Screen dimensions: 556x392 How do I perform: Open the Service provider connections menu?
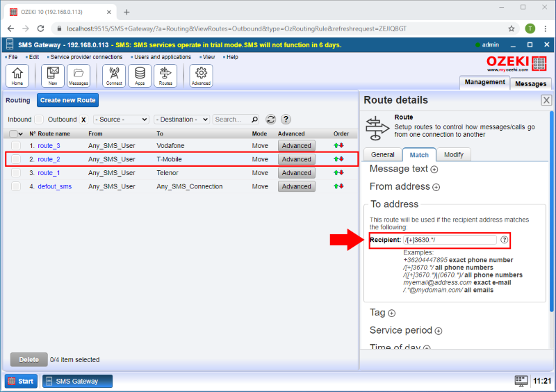86,57
